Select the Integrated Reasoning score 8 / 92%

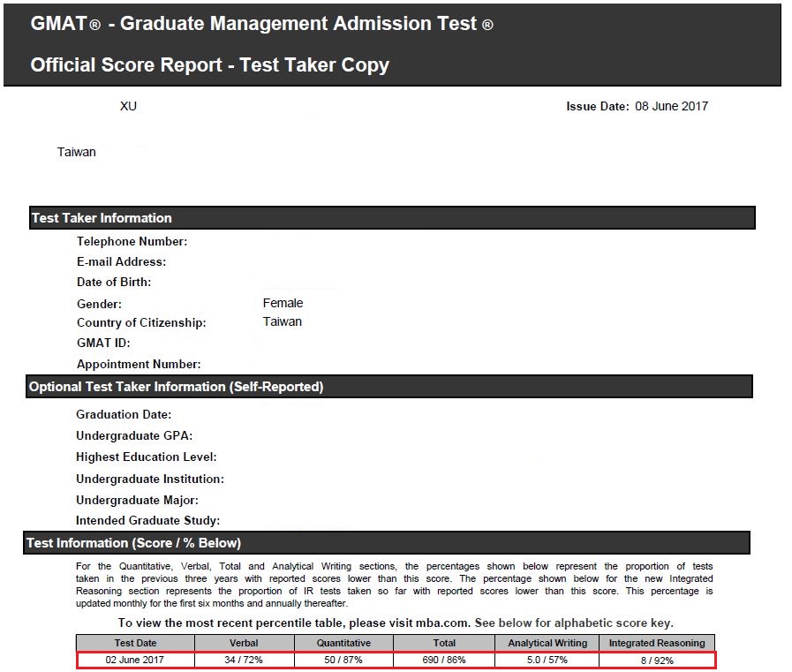point(657,661)
